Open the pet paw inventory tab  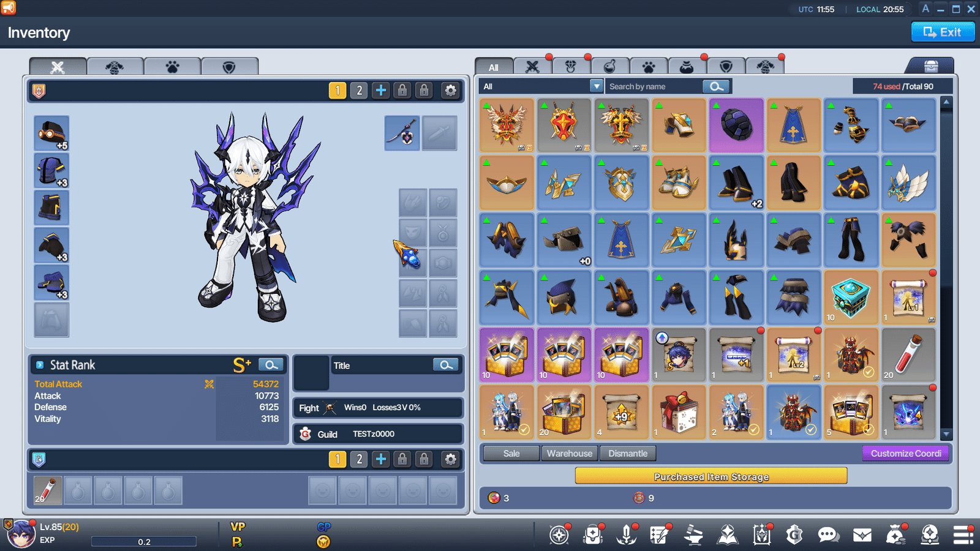[648, 66]
